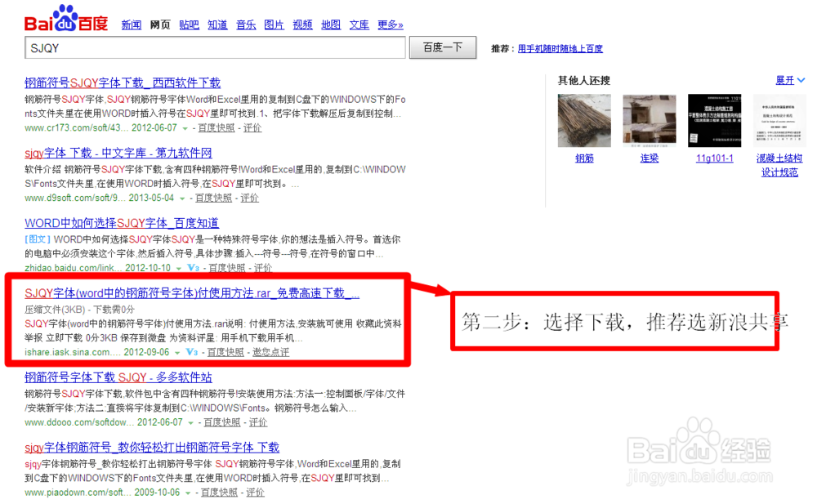Click the Baidu logo
Viewport: 817px width, 504px height.
click(x=66, y=19)
